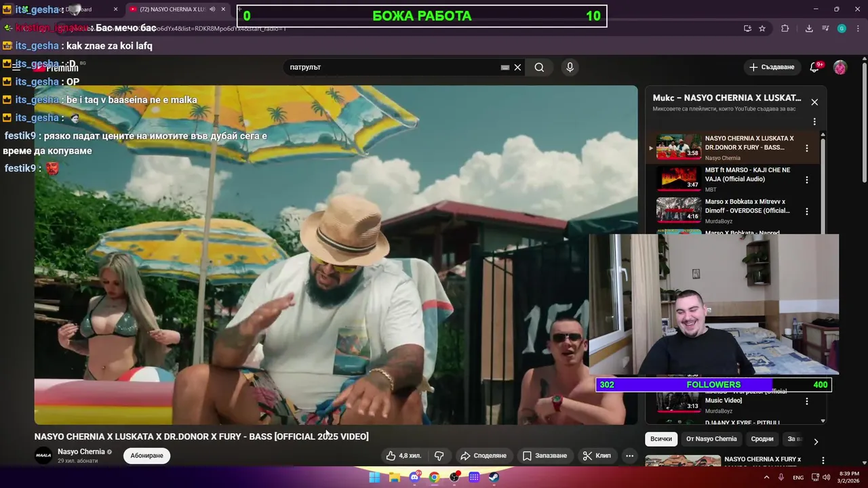The height and width of the screenshot is (488, 868).
Task: Play the MBT ft MARSO - KAJI CHE NE VAJA video
Action: coord(738,179)
